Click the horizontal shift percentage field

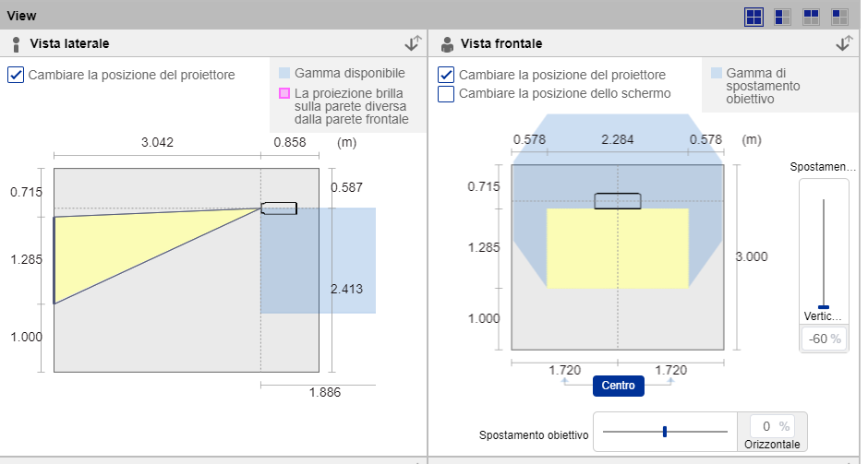pos(772,426)
